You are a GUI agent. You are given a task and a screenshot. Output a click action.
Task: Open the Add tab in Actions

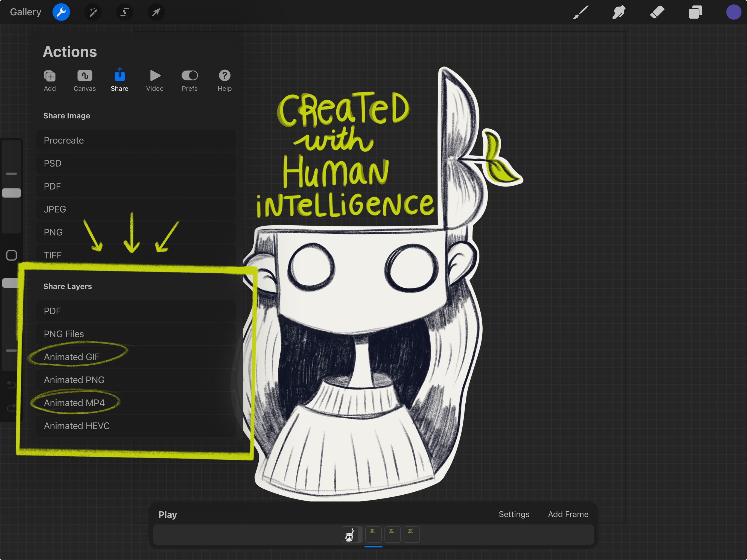(x=50, y=80)
